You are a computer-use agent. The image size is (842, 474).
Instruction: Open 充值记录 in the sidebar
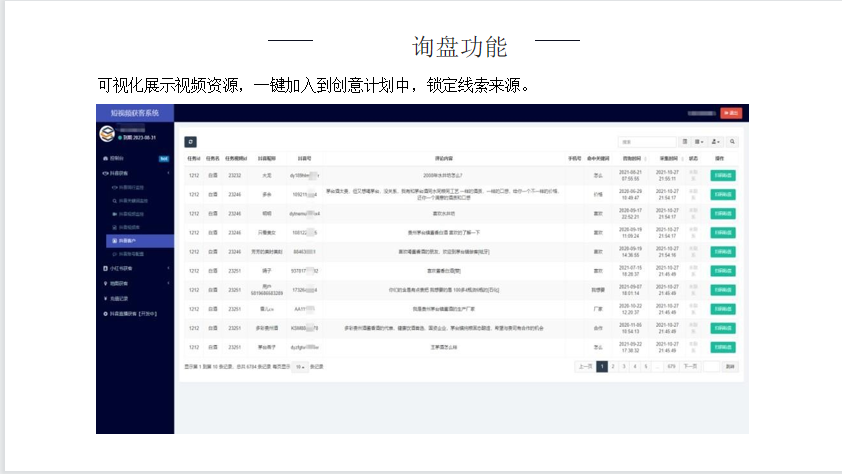click(135, 298)
